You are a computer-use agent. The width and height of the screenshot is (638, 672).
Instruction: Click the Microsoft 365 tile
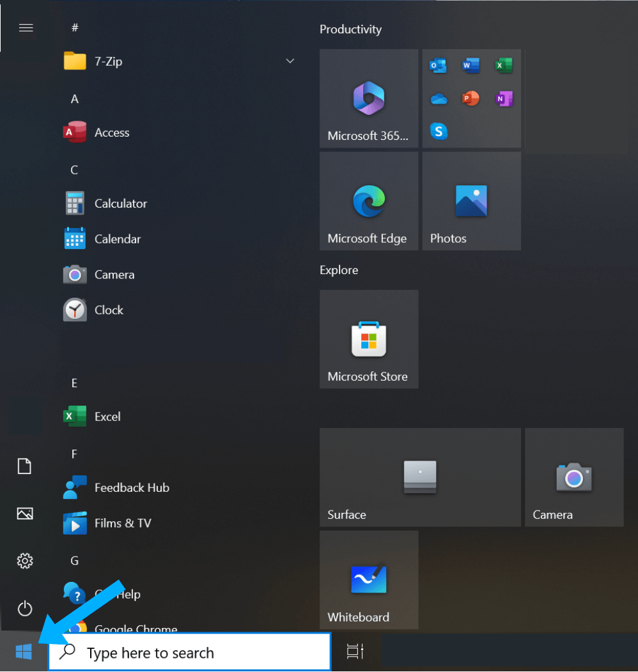pos(369,99)
